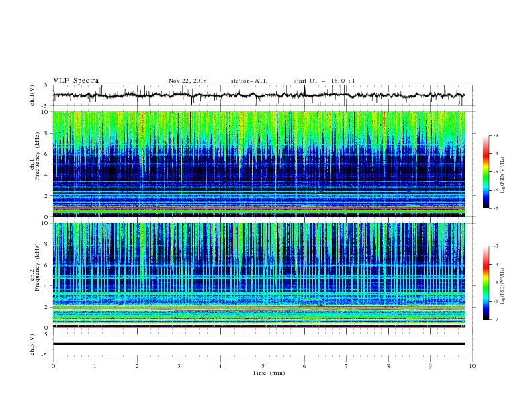Click the "-7" tick on the ch.2 colorbar

tap(496, 320)
